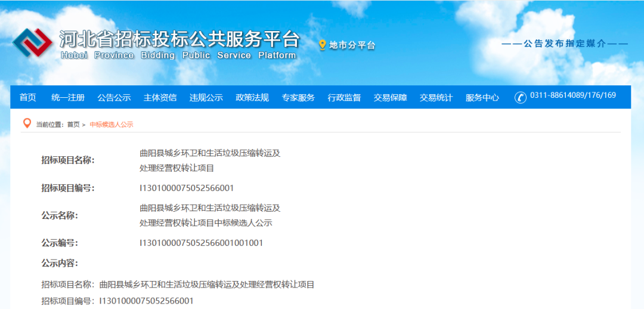Click the orange breadcrumb location marker icon
This screenshot has width=644, height=309.
(27, 123)
